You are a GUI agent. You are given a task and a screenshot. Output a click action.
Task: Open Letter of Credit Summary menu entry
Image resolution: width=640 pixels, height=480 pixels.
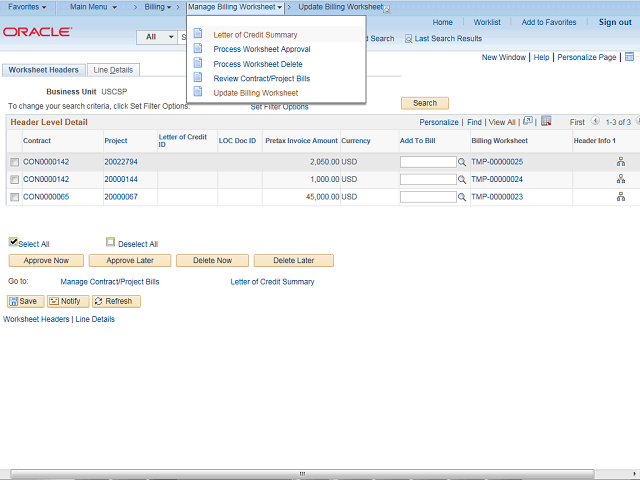255,35
